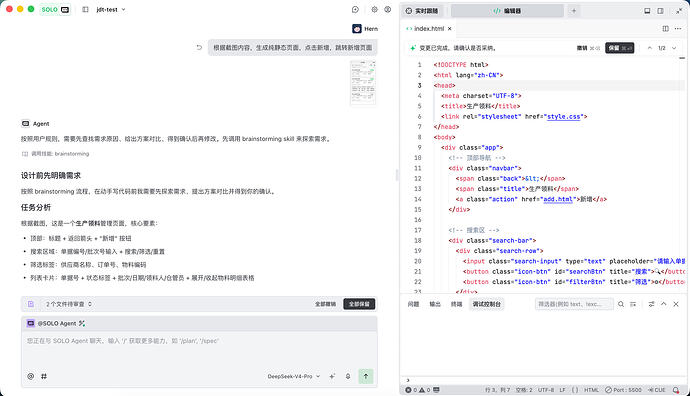Screen dimensions: 690x396
Task: Click line number 9 in editor gutter
Action: point(419,147)
